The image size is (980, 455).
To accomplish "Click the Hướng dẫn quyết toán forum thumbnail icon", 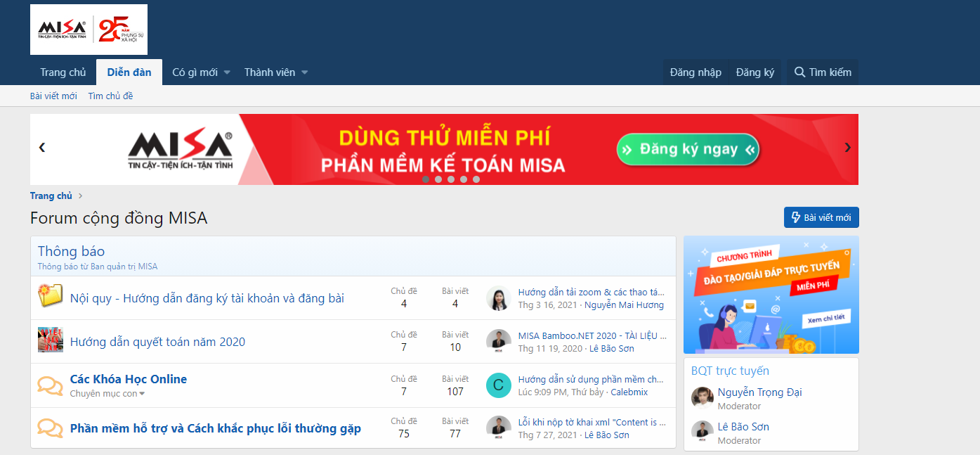I will pyautogui.click(x=50, y=341).
